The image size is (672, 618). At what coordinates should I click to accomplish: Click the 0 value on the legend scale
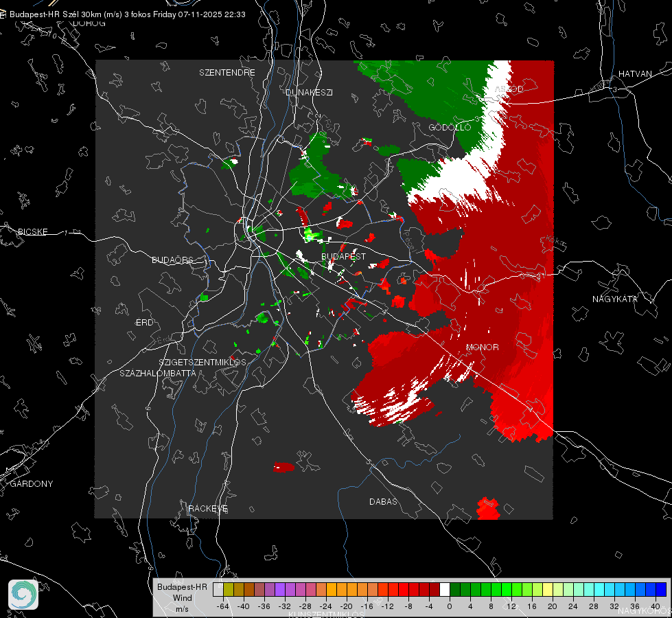point(449,606)
